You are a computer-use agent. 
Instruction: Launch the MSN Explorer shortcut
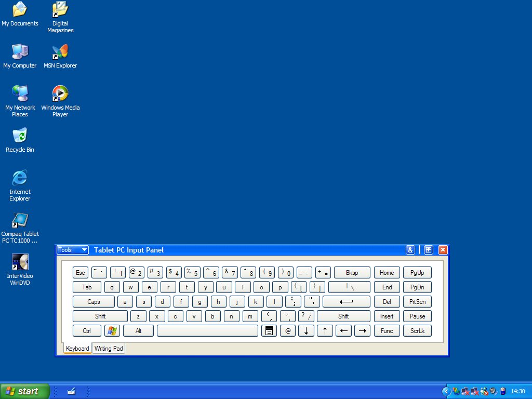pos(60,56)
